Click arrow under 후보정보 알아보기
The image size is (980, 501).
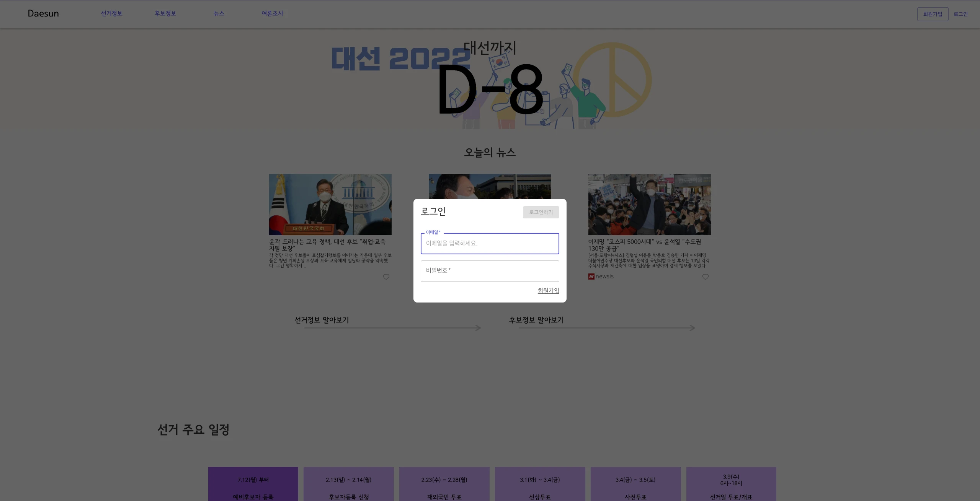pyautogui.click(x=606, y=327)
